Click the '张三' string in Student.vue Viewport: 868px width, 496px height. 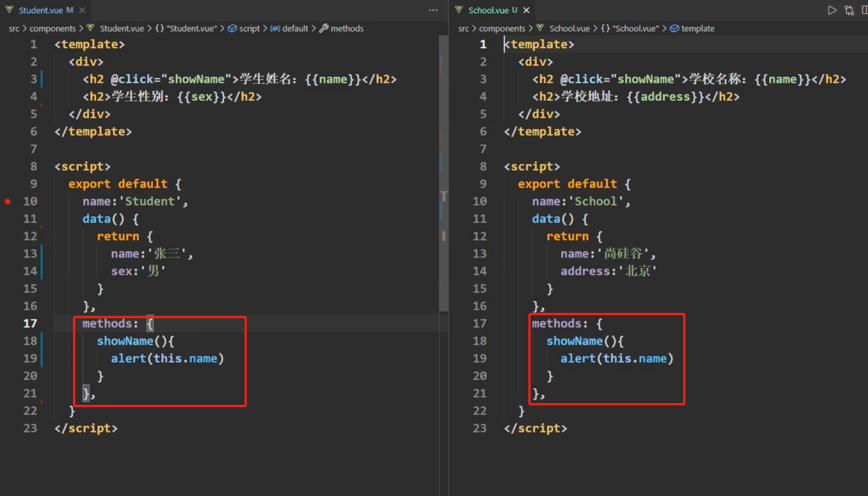167,254
